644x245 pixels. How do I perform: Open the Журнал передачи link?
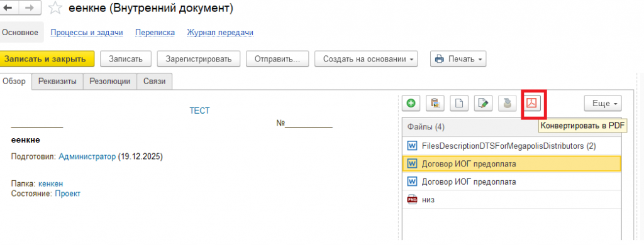point(220,33)
